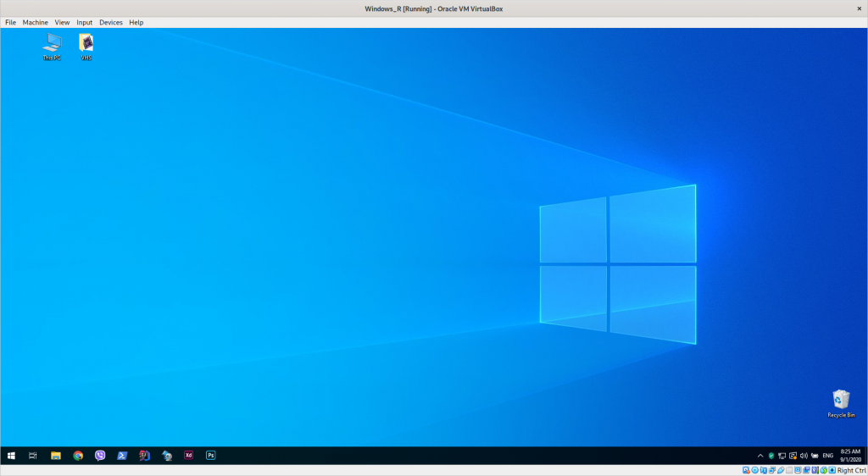Open the network tray icon

click(782, 456)
